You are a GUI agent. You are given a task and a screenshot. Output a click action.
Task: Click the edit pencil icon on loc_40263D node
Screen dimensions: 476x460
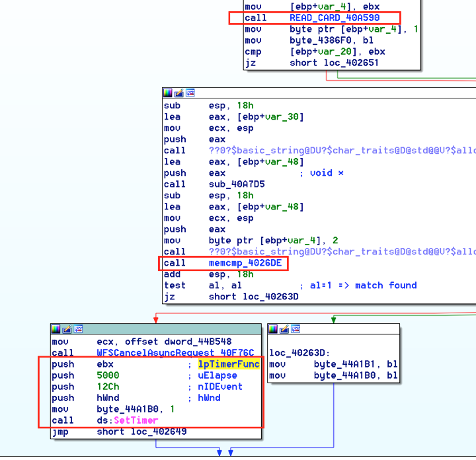(284, 328)
